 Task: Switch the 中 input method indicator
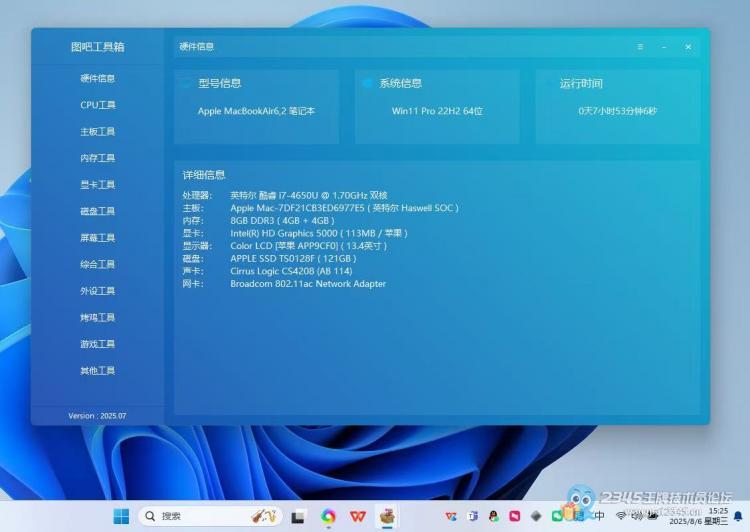(x=599, y=516)
